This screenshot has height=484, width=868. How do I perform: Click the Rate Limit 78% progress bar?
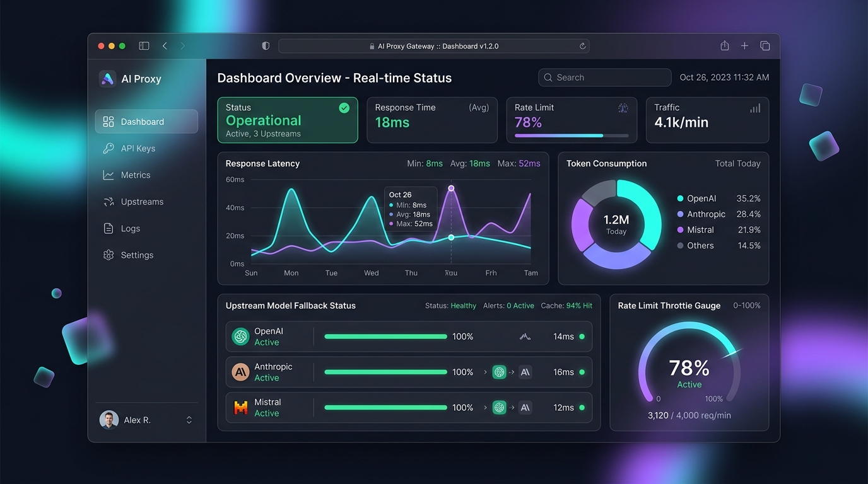(x=572, y=135)
